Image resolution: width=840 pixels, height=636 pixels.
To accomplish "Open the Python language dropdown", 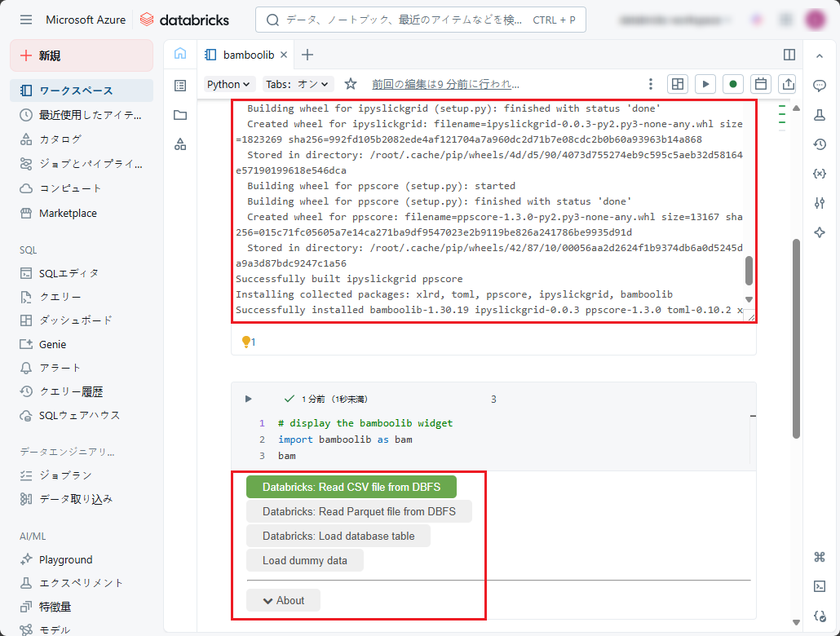I will (x=228, y=84).
